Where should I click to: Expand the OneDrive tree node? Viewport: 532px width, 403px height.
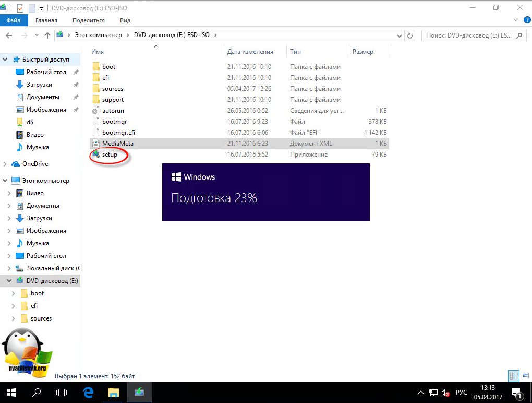click(5, 164)
